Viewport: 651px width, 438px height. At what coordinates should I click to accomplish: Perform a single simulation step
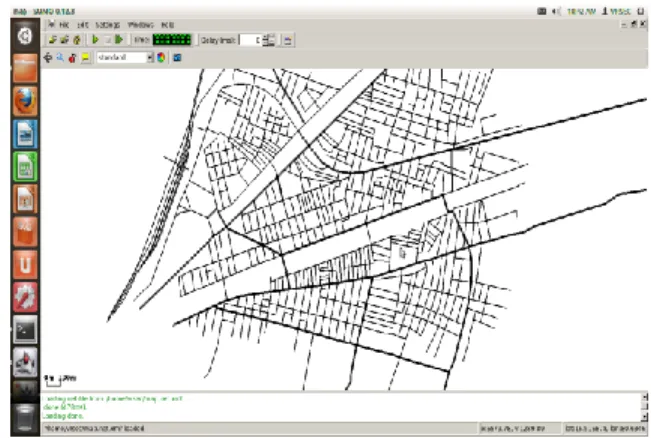tap(119, 39)
